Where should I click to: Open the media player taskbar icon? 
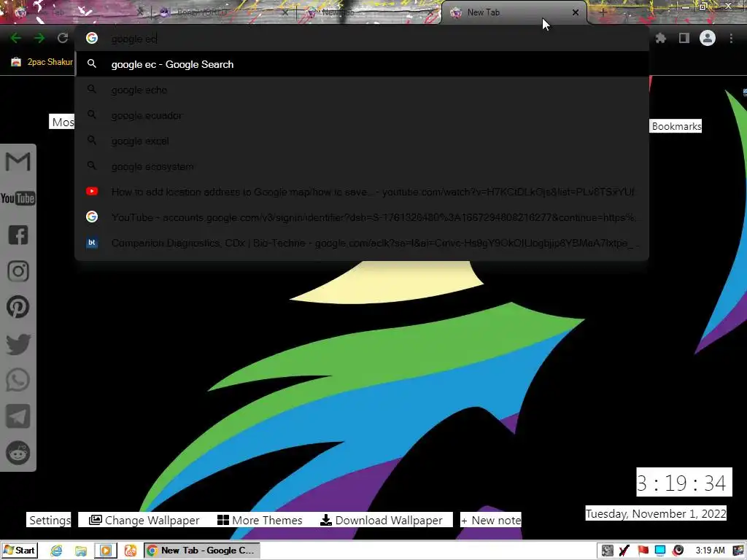[x=105, y=551]
